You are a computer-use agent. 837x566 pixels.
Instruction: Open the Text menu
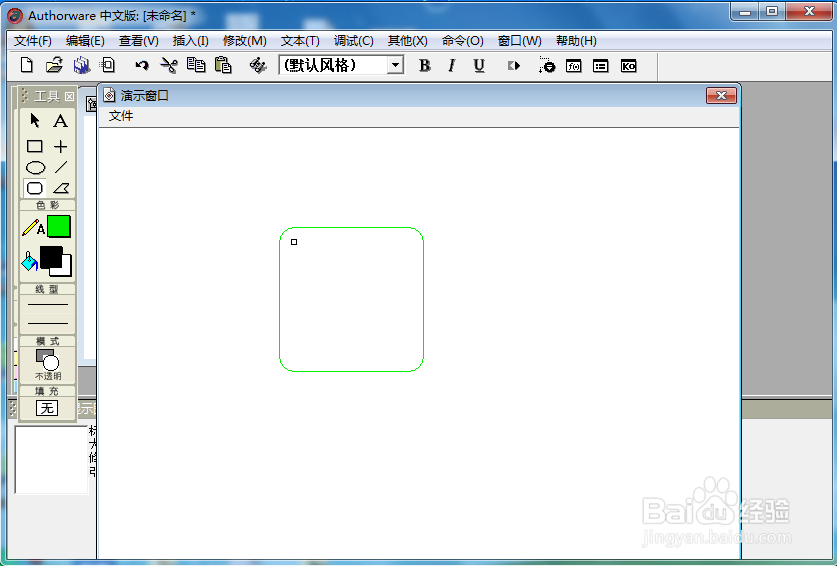click(300, 41)
